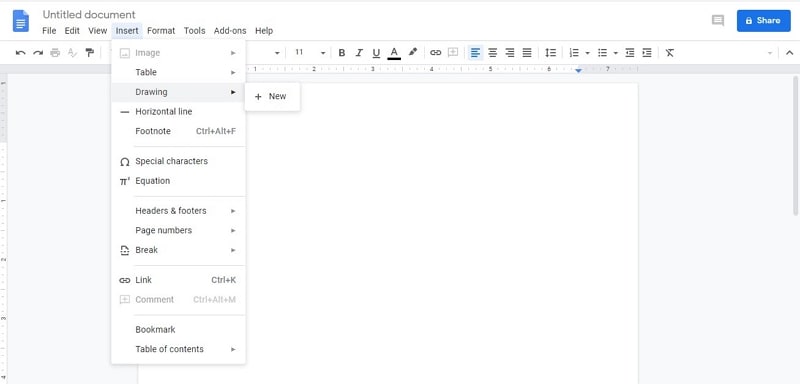
Task: Collapse the menus with the chevron
Action: tap(789, 53)
